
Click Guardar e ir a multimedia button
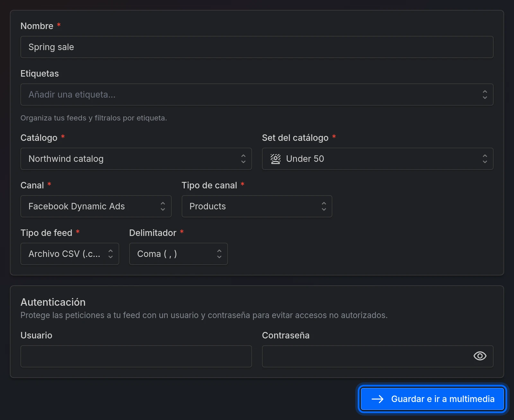click(x=432, y=399)
